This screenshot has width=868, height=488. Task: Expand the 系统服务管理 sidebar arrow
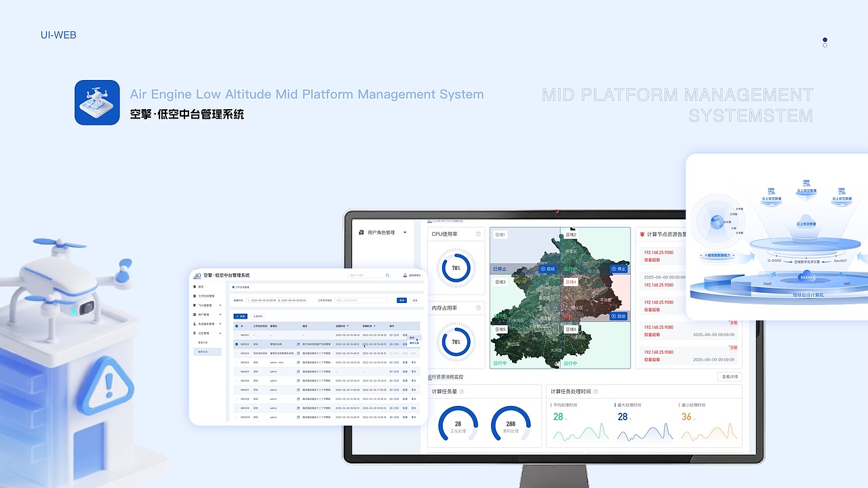click(220, 324)
